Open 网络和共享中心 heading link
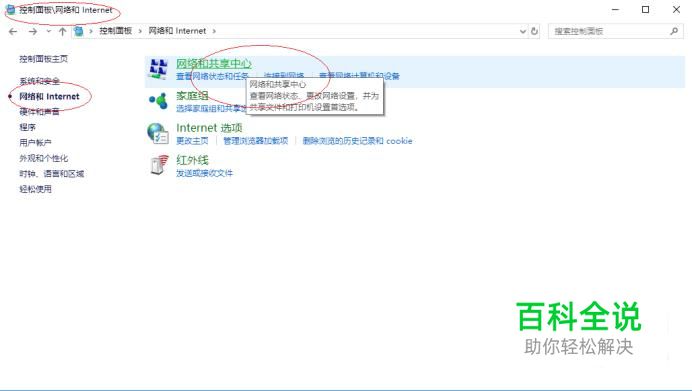Viewport: 692px width, 391px height. tap(214, 64)
